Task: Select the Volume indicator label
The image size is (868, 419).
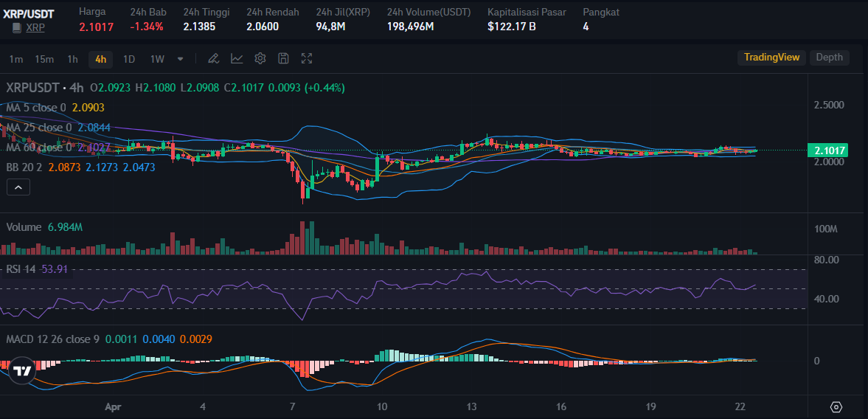Action: tap(24, 227)
